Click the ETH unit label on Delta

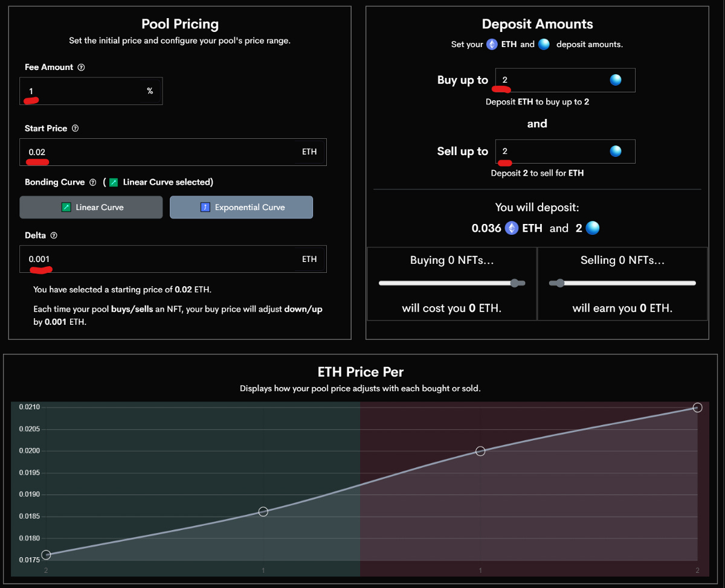309,258
